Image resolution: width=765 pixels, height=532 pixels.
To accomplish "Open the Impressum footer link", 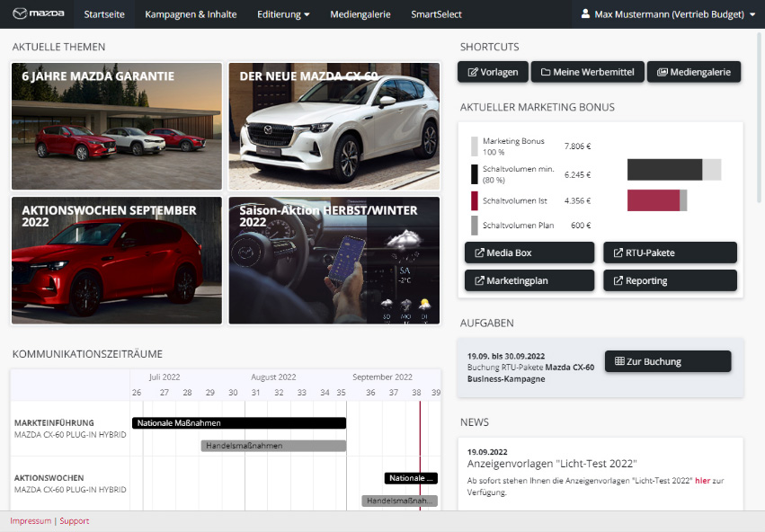I will 31,521.
